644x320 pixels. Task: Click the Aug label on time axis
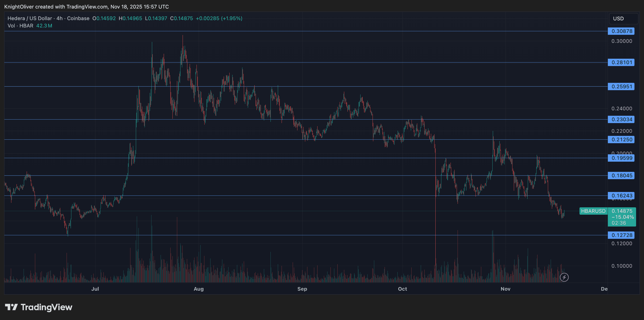click(x=198, y=289)
